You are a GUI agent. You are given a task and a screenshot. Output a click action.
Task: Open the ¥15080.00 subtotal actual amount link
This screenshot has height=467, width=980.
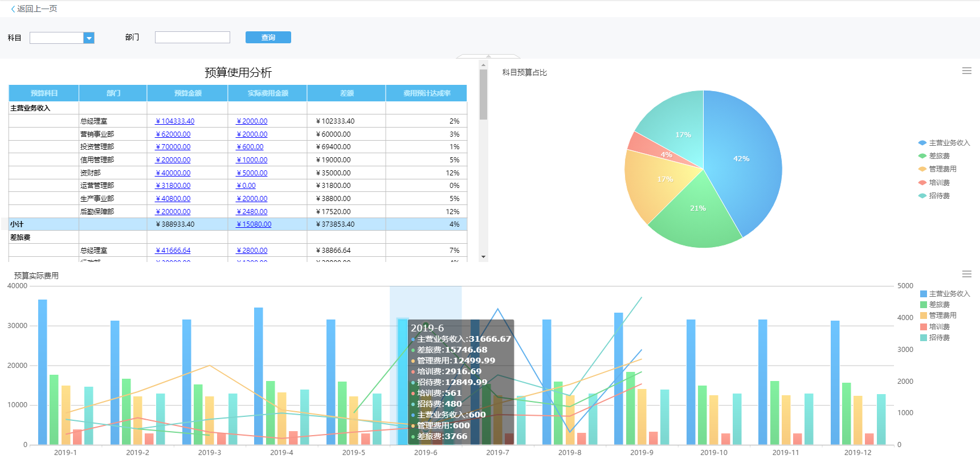point(254,224)
